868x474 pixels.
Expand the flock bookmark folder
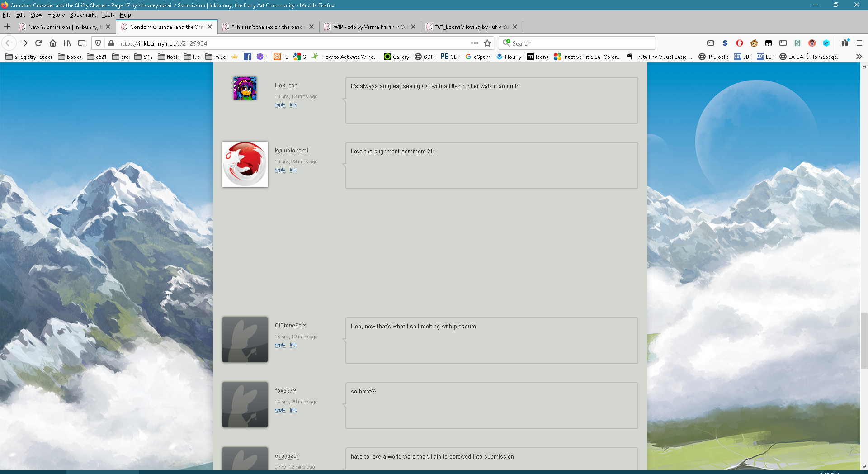pos(168,57)
